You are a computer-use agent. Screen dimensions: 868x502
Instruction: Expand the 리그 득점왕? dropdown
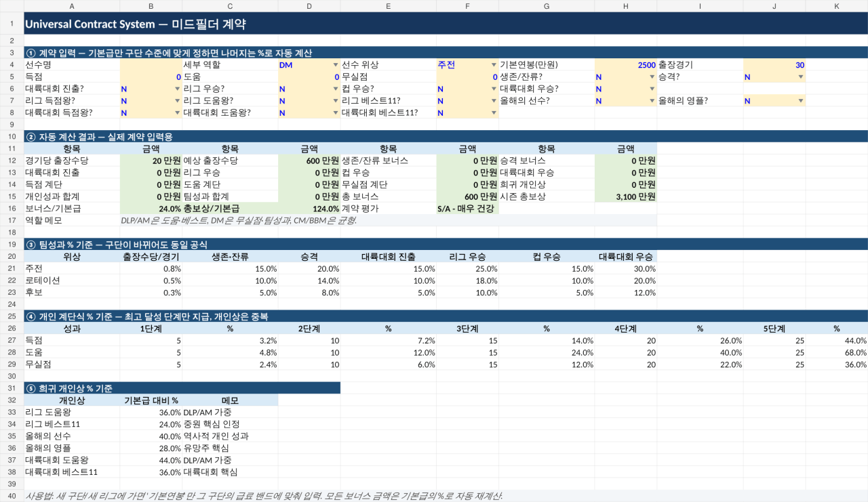pyautogui.click(x=177, y=101)
